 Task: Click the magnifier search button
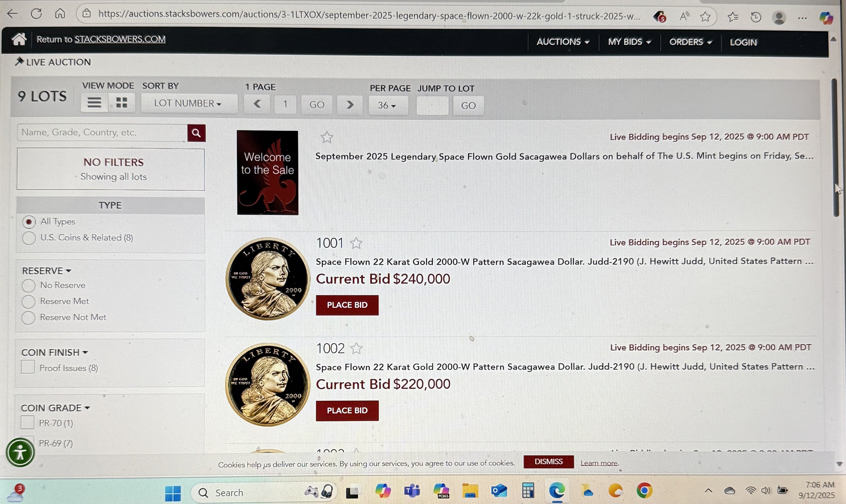pyautogui.click(x=196, y=133)
